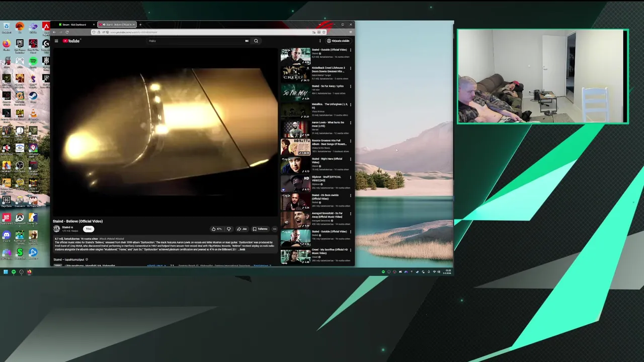Open the Discord desktop icon
Viewport: 644px width, 362px height.
(x=7, y=235)
